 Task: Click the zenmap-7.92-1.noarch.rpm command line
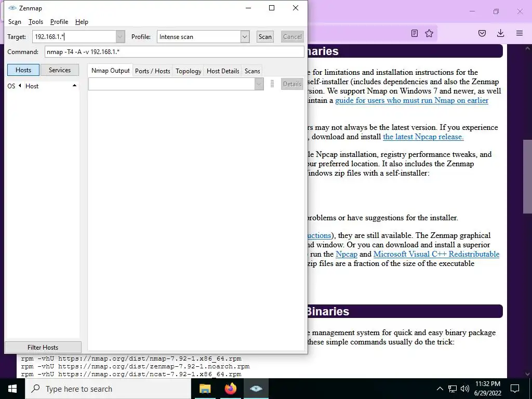(x=135, y=366)
